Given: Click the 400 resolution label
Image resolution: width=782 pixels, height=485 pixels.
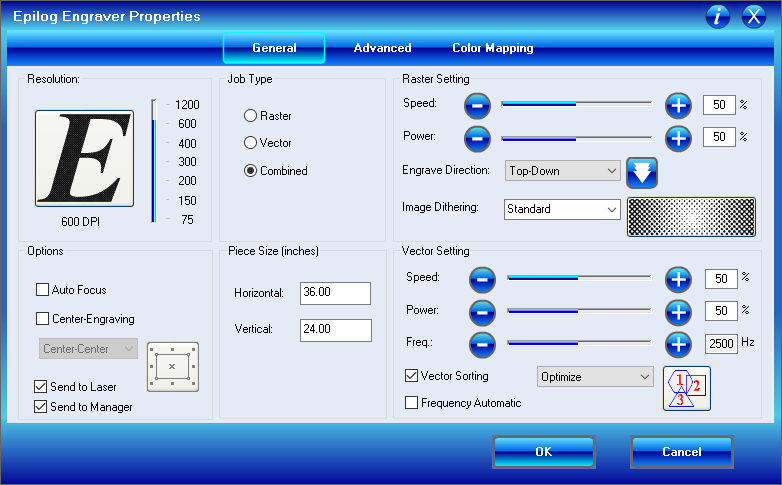Looking at the screenshot, I should tap(187, 144).
